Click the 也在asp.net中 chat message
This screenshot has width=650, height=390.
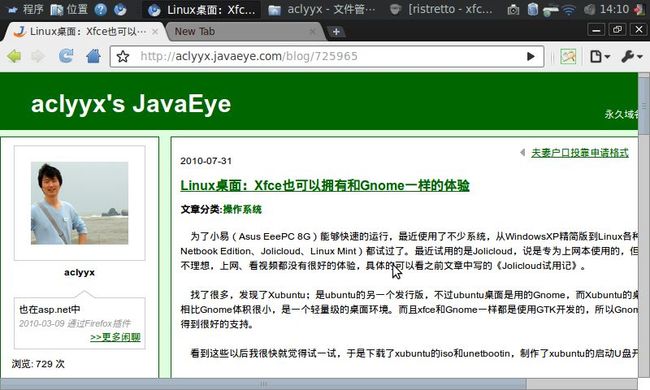[x=50, y=309]
